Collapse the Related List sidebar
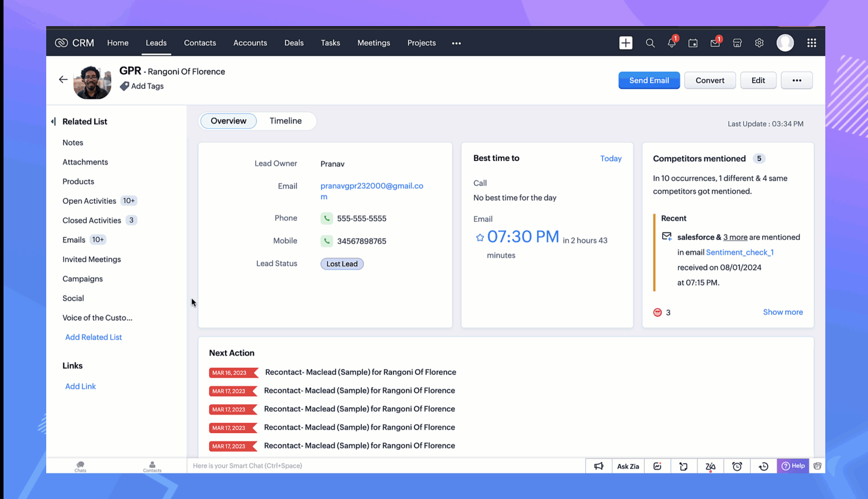Screen dimensions: 868x499 pyautogui.click(x=54, y=121)
